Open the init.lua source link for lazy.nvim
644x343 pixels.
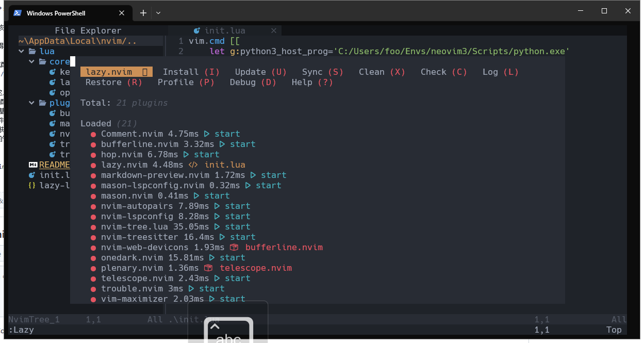225,165
